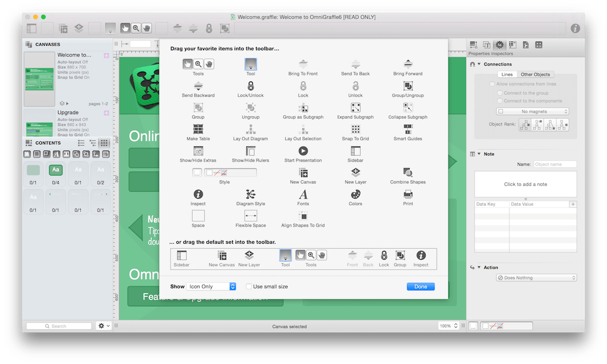Select the Upgrade canvas thumbnail
This screenshot has height=364, width=607.
[x=40, y=123]
